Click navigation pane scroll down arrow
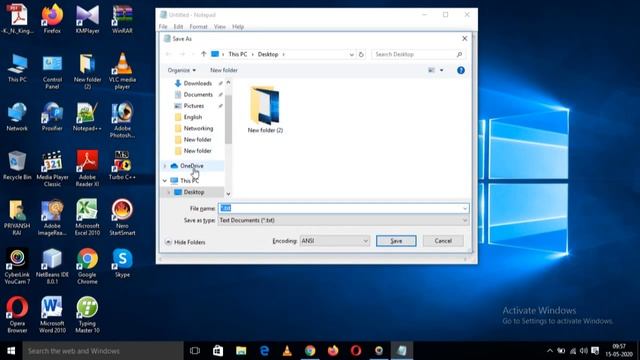The image size is (640, 360). (228, 193)
